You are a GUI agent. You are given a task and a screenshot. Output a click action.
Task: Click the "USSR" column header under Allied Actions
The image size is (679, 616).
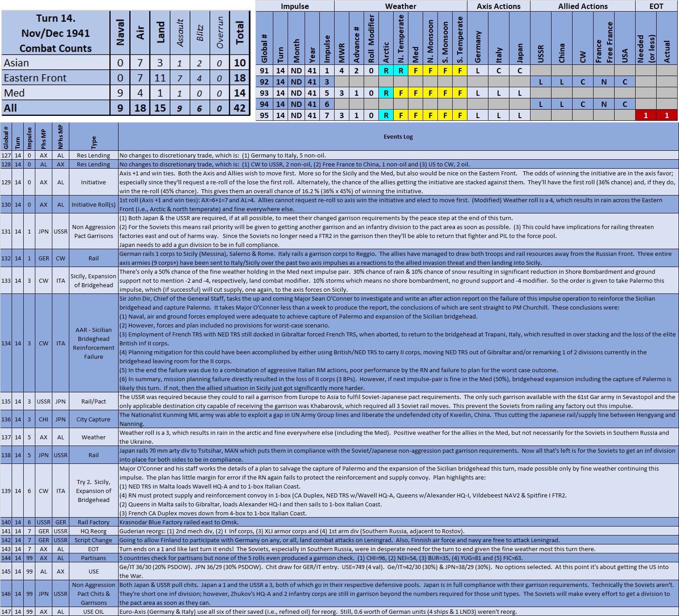[x=541, y=38]
